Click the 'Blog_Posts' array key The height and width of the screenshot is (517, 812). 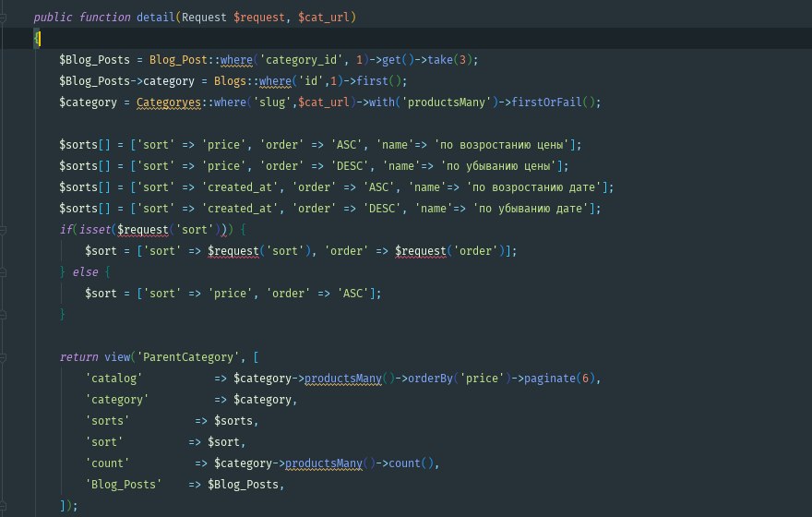pos(124,485)
